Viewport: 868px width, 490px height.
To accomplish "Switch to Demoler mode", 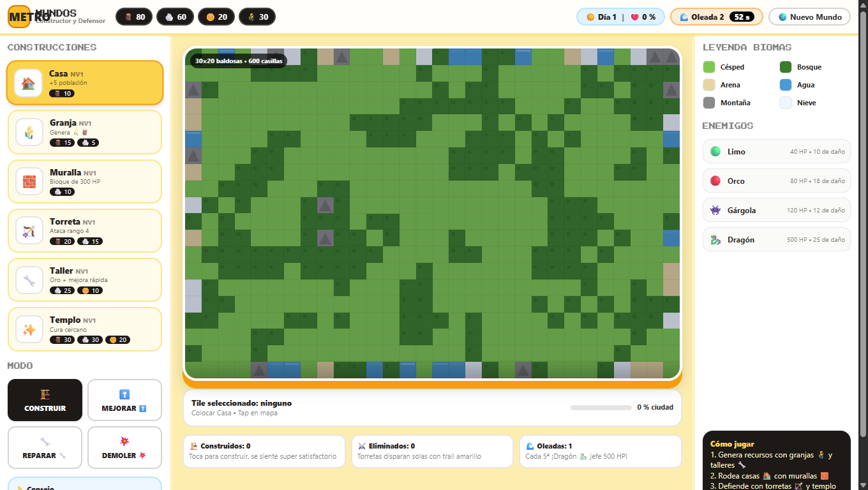I will 124,447.
